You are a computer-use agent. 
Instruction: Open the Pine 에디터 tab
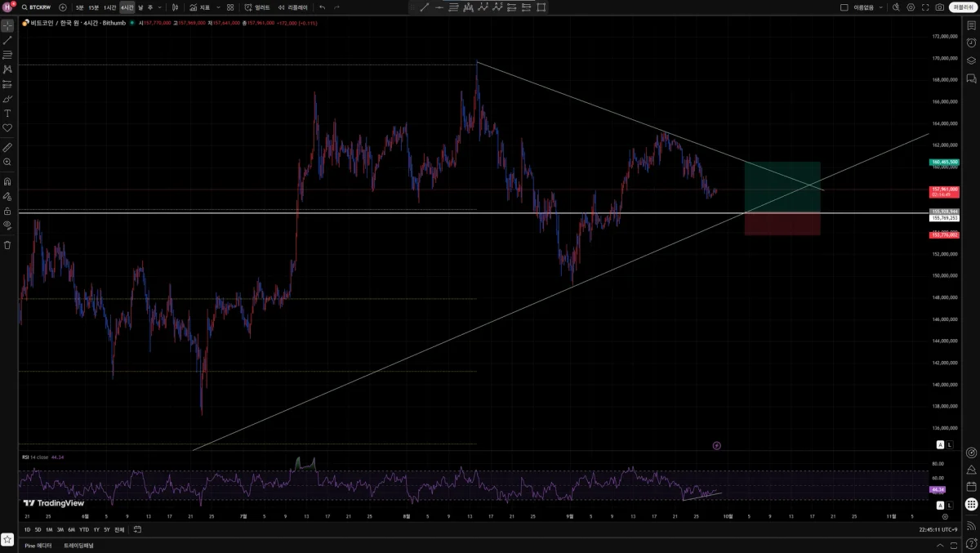pyautogui.click(x=38, y=545)
